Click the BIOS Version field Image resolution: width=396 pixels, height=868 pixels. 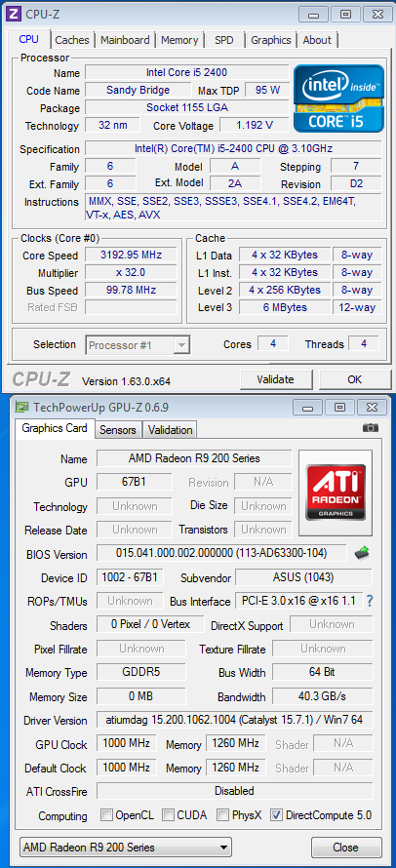point(221,553)
